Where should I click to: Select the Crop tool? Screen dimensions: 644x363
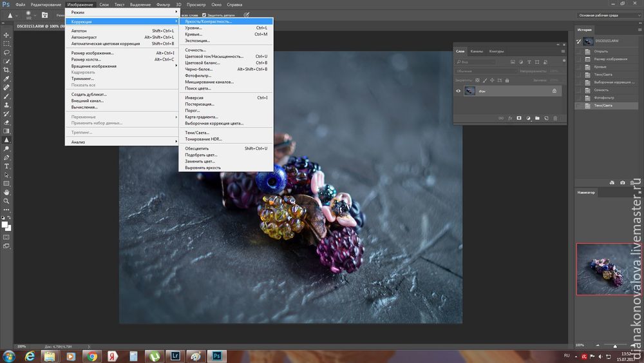click(x=7, y=70)
